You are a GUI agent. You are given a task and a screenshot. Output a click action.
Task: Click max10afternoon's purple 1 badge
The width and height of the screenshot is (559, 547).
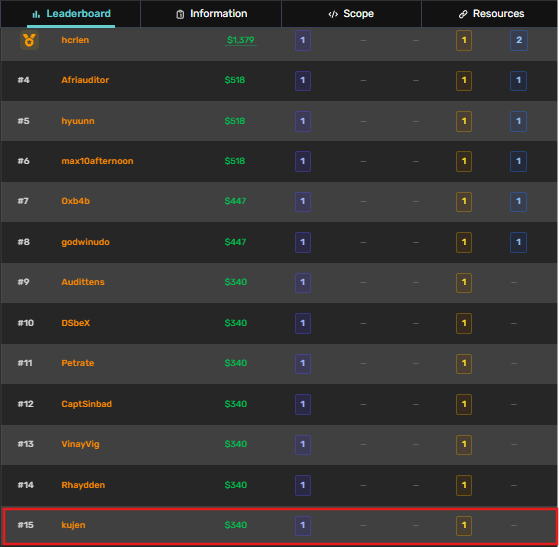(303, 162)
